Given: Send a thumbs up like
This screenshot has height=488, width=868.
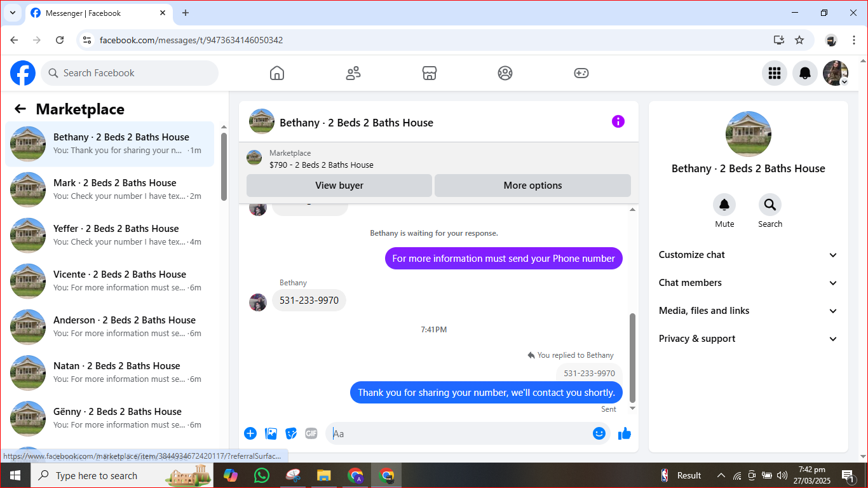Looking at the screenshot, I should click(x=625, y=433).
